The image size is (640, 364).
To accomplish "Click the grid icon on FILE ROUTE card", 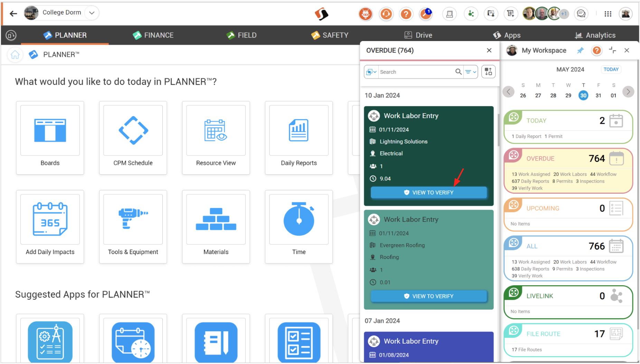I will [x=616, y=334].
